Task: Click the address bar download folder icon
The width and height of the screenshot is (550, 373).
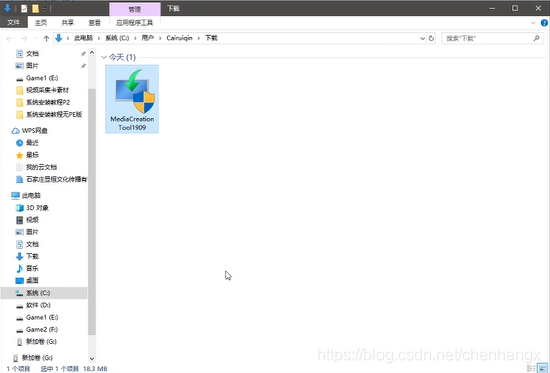Action: pos(59,38)
